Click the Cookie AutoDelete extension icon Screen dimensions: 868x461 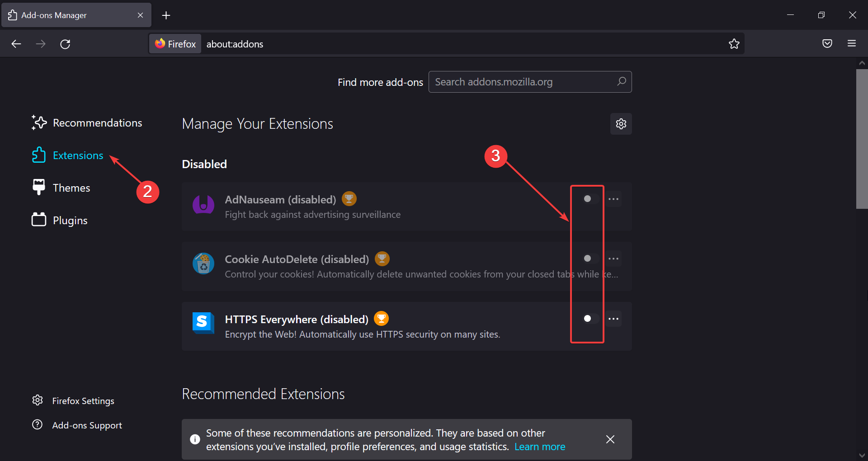[x=203, y=263]
